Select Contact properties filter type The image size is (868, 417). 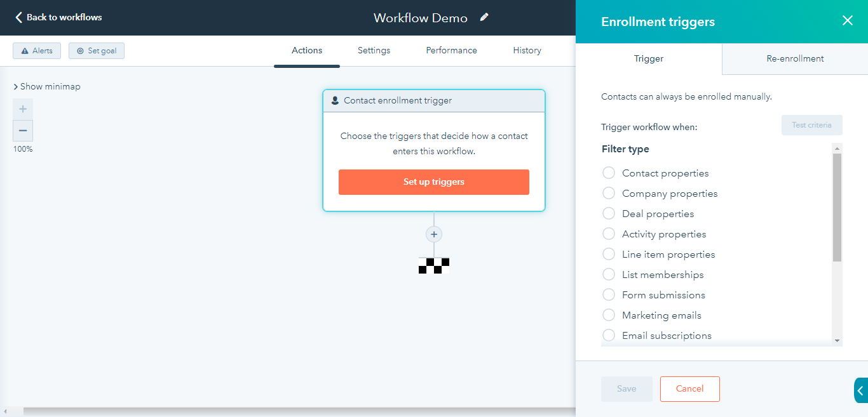609,173
